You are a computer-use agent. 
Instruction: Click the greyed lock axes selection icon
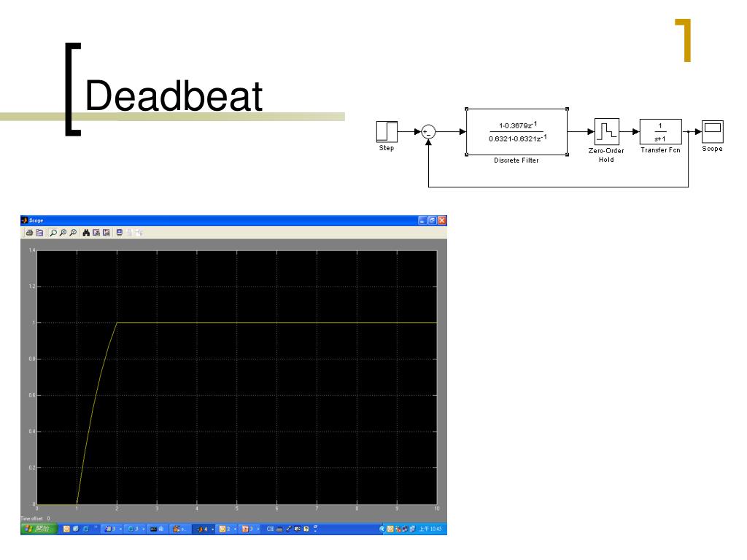point(130,233)
